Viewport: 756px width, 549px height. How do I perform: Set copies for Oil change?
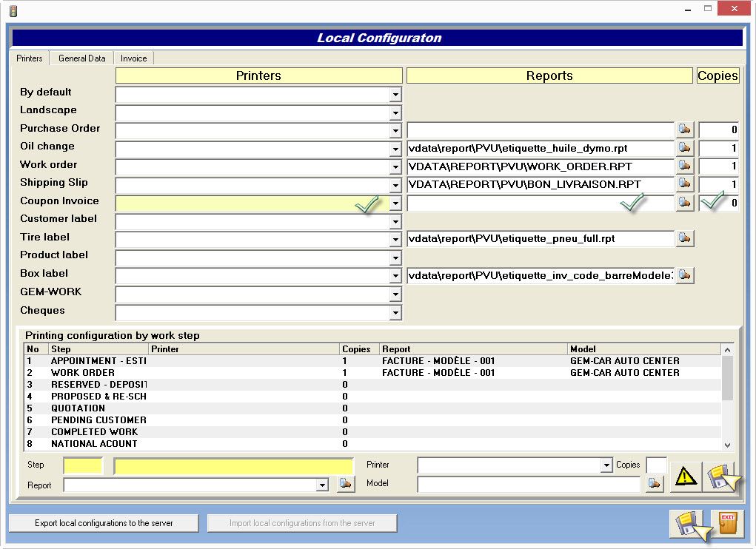click(718, 148)
